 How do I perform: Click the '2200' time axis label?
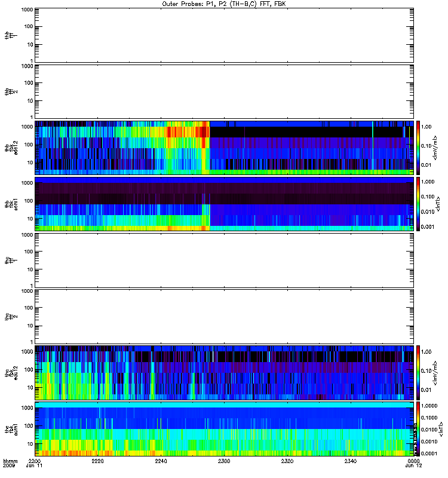point(35,461)
